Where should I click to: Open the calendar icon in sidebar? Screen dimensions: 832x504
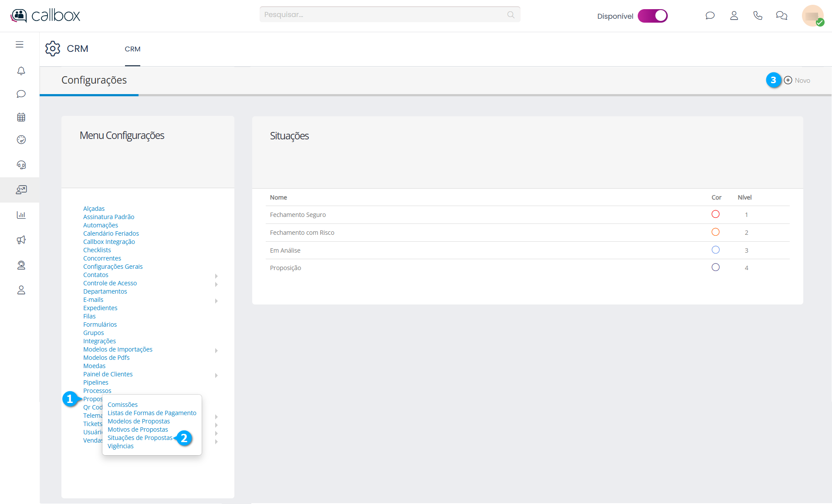pyautogui.click(x=21, y=117)
